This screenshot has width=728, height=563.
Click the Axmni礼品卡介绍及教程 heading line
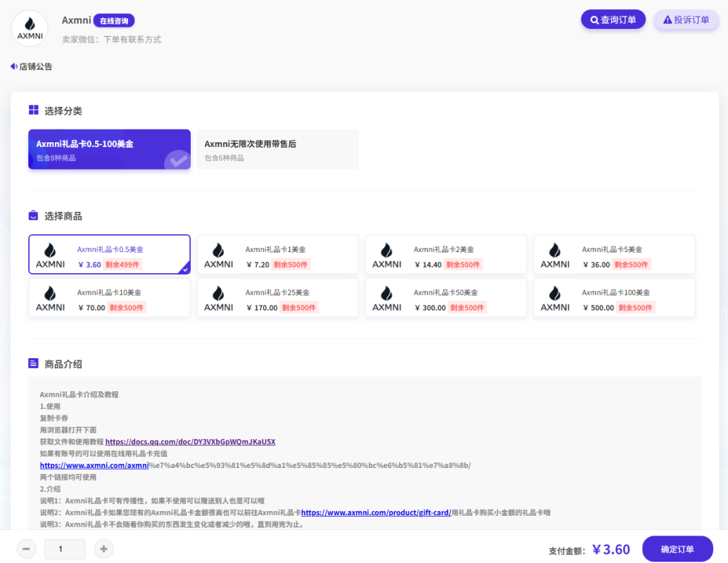click(x=79, y=395)
